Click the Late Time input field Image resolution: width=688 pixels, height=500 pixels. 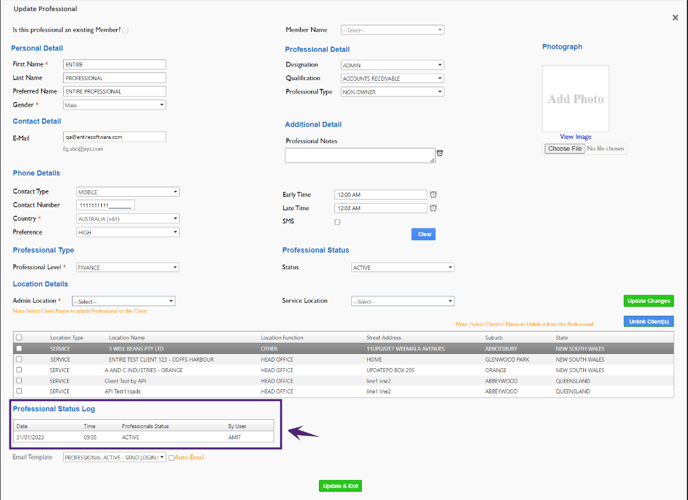click(380, 208)
